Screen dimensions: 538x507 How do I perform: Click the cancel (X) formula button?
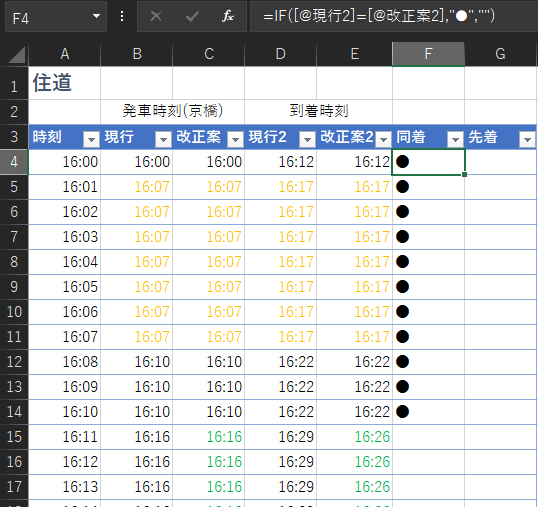(x=156, y=16)
